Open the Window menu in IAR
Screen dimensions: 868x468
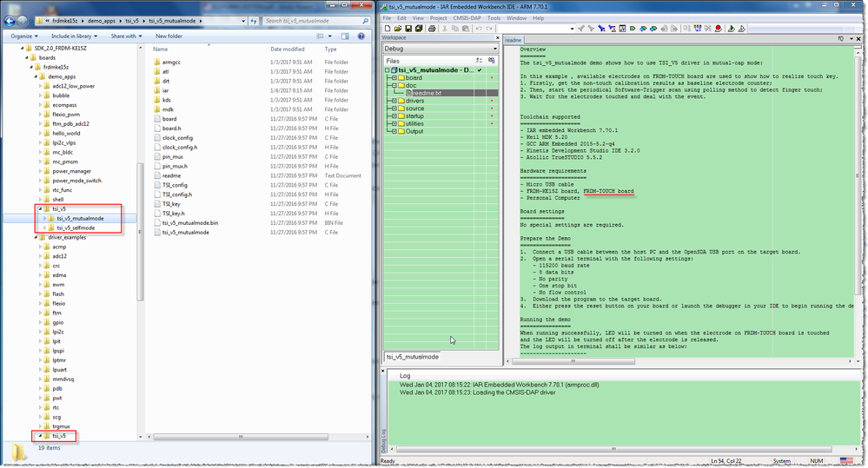click(516, 17)
